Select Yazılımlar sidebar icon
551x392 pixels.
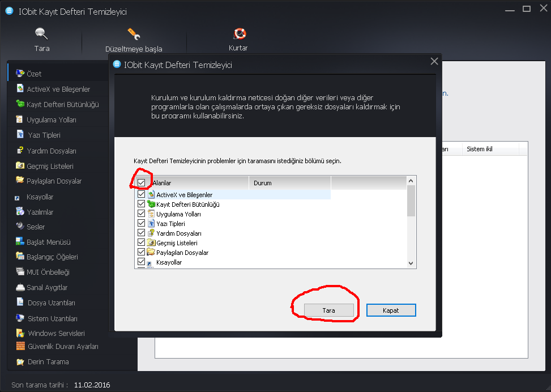click(x=20, y=211)
